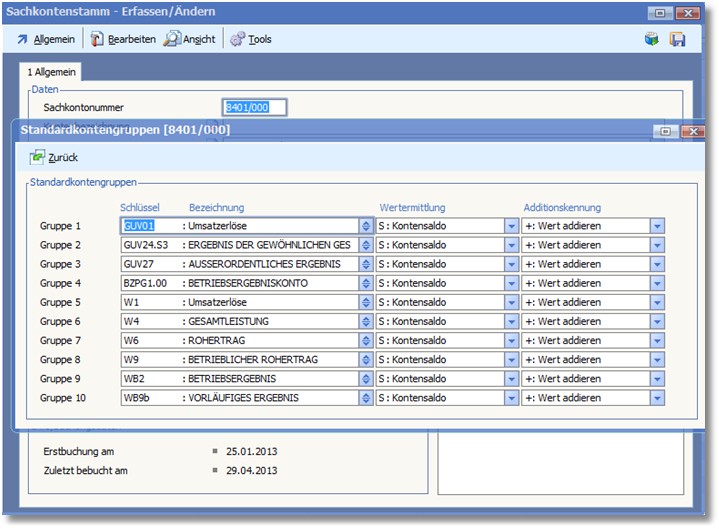This screenshot has width=719, height=529.
Task: Close the Standardkontengruppen dialog
Action: click(x=691, y=131)
